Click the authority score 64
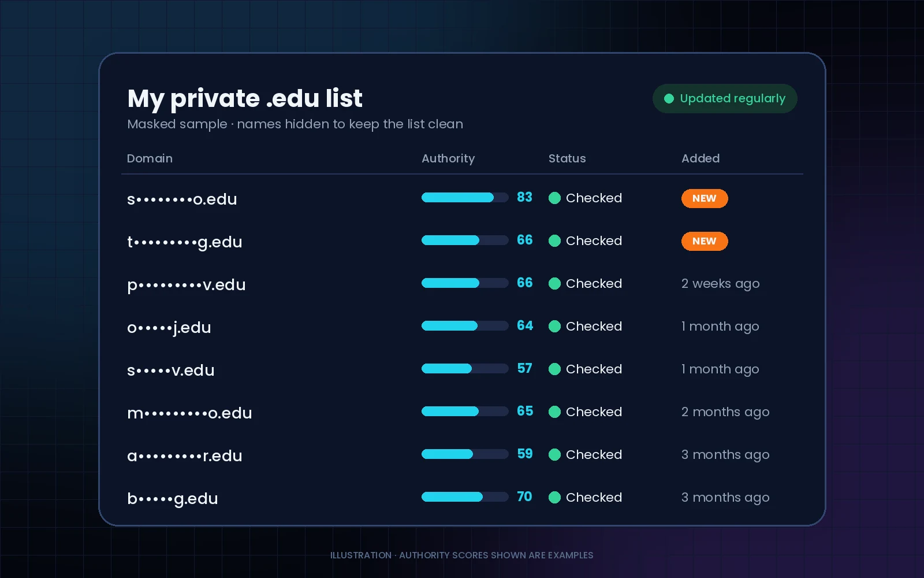The height and width of the screenshot is (578, 924). pyautogui.click(x=525, y=326)
